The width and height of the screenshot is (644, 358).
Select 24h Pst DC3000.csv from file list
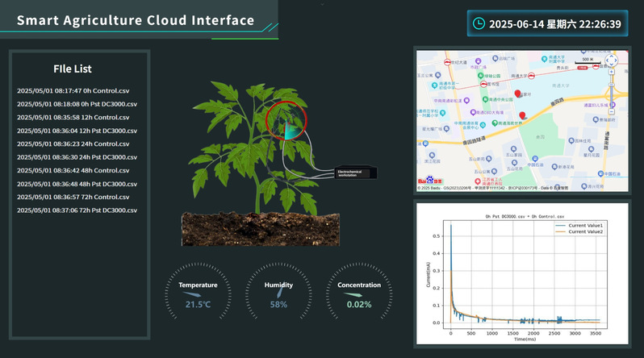[77, 157]
